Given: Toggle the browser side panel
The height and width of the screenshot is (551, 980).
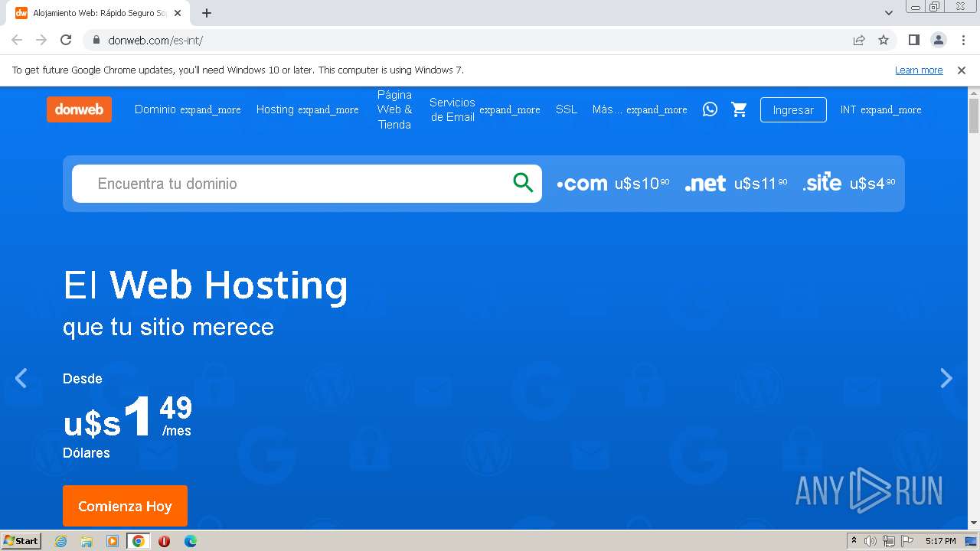Looking at the screenshot, I should tap(913, 40).
